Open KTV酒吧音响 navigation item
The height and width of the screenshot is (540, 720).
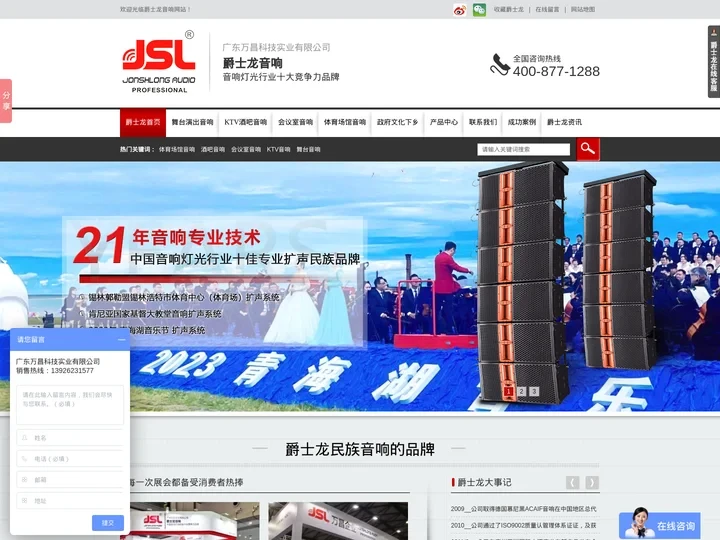pos(245,122)
